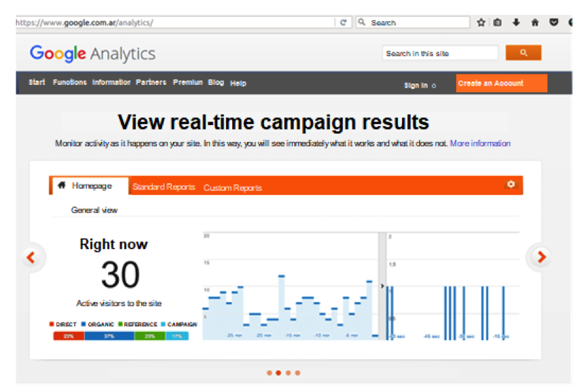Viewport: 588px width, 389px height.
Task: Follow the More information link
Action: (480, 143)
